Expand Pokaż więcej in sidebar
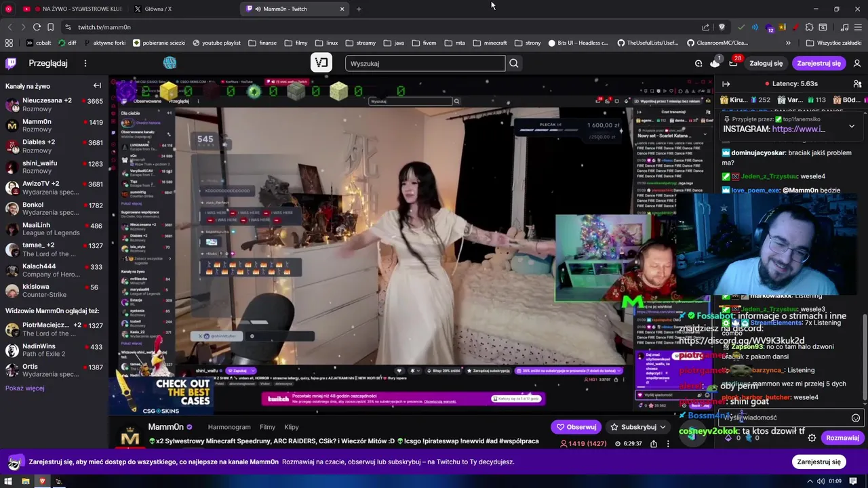Screen dimensions: 868x488 click(x=25, y=388)
